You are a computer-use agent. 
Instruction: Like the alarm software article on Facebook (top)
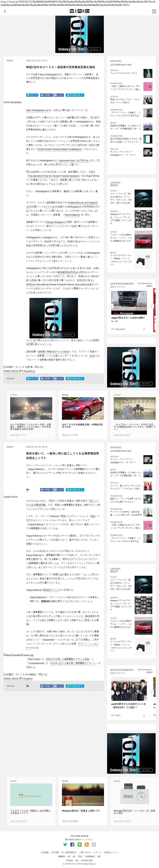pyautogui.click(x=46, y=490)
